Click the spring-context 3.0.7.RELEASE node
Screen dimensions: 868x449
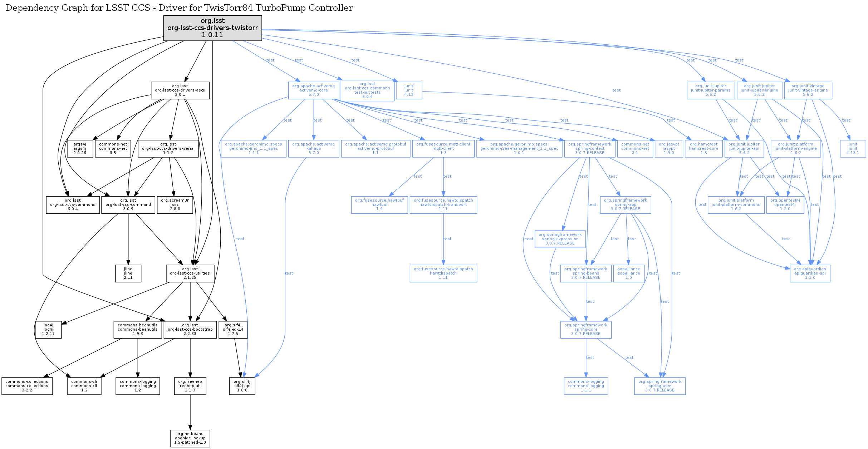589,149
